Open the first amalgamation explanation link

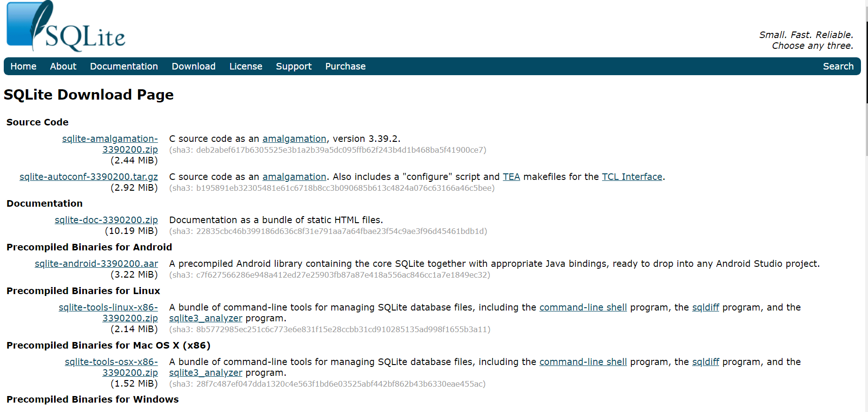tap(294, 139)
